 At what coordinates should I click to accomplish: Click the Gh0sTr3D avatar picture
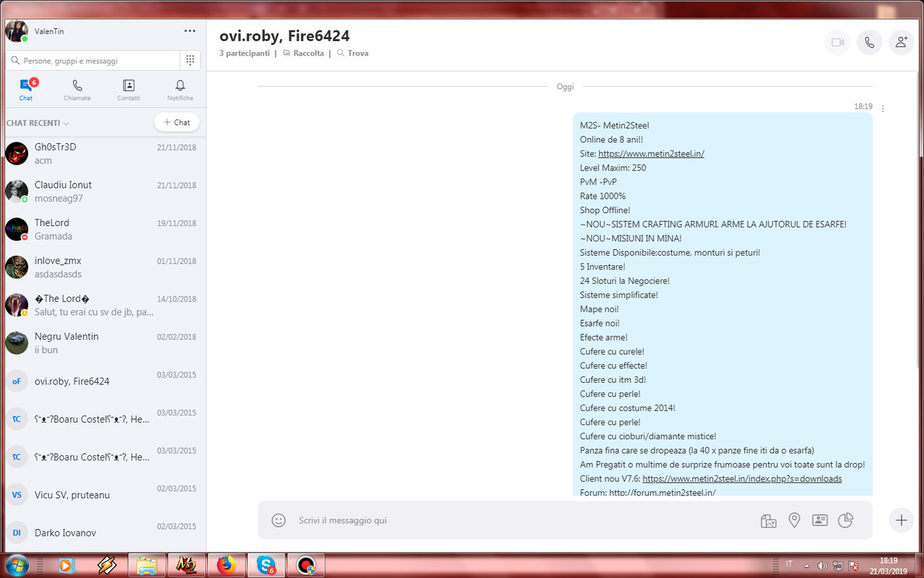coord(17,153)
